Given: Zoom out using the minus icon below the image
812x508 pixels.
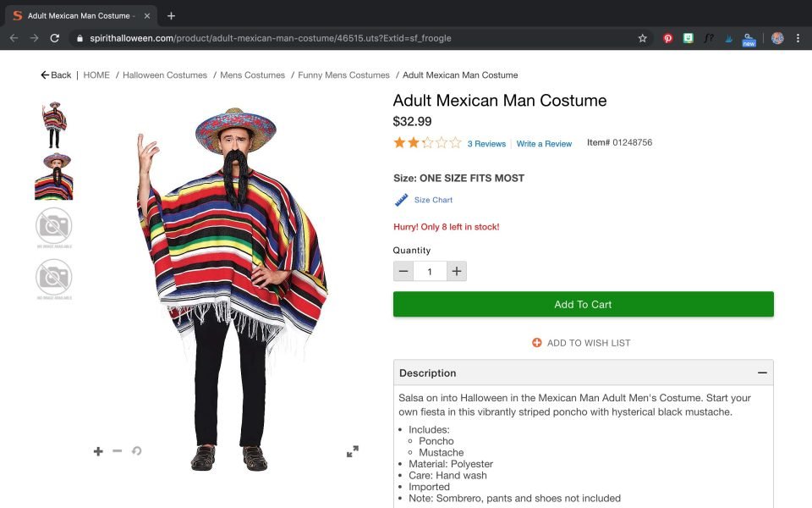Looking at the screenshot, I should 118,451.
